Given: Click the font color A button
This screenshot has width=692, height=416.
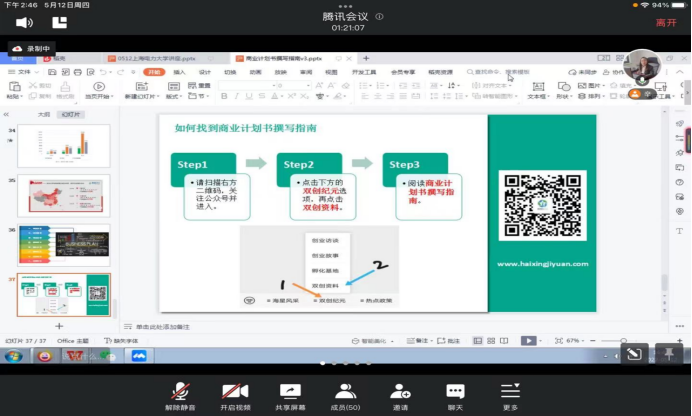Looking at the screenshot, I should (x=275, y=96).
